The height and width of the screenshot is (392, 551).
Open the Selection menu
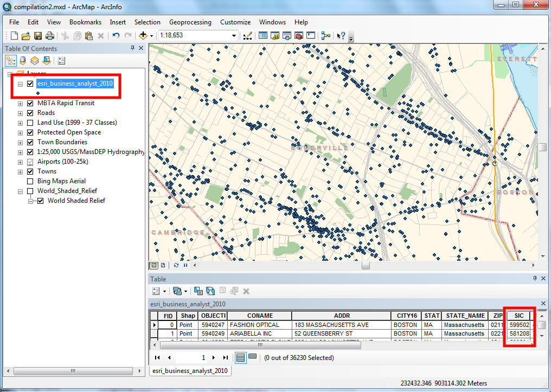click(x=147, y=22)
